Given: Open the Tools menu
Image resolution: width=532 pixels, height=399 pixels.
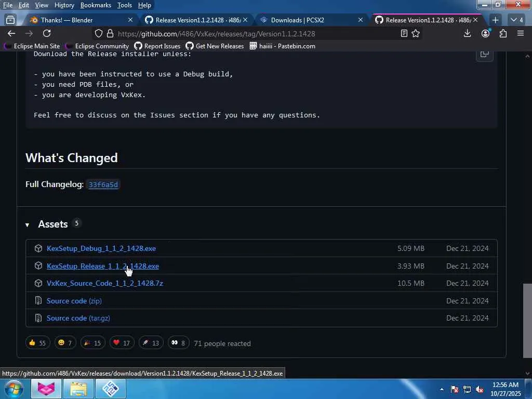Looking at the screenshot, I should coord(125,5).
